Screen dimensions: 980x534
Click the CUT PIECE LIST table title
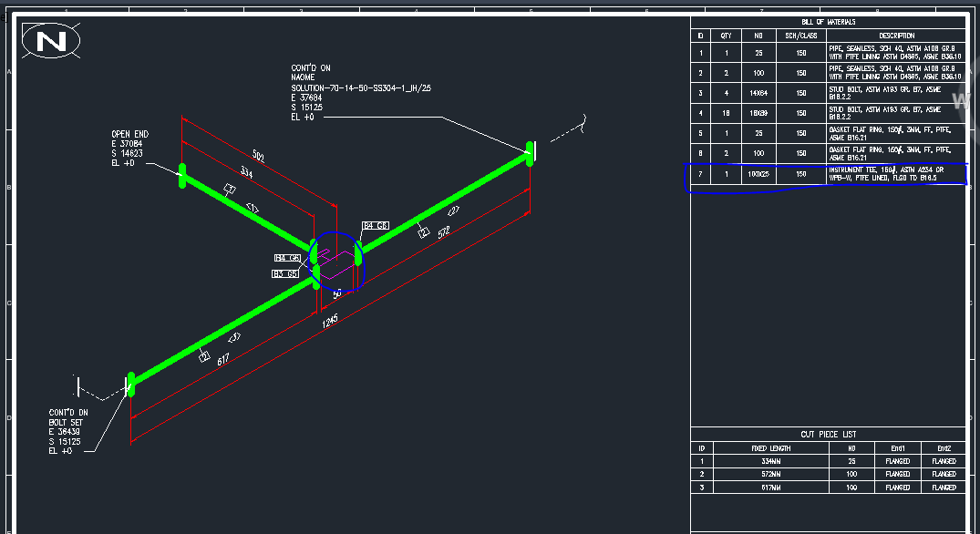[x=831, y=432]
